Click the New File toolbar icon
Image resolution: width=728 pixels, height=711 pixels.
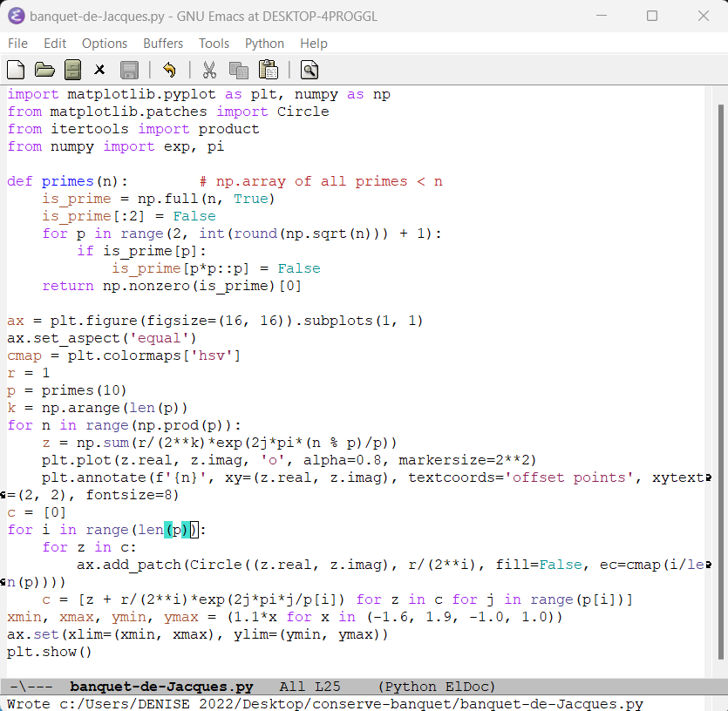(16, 70)
